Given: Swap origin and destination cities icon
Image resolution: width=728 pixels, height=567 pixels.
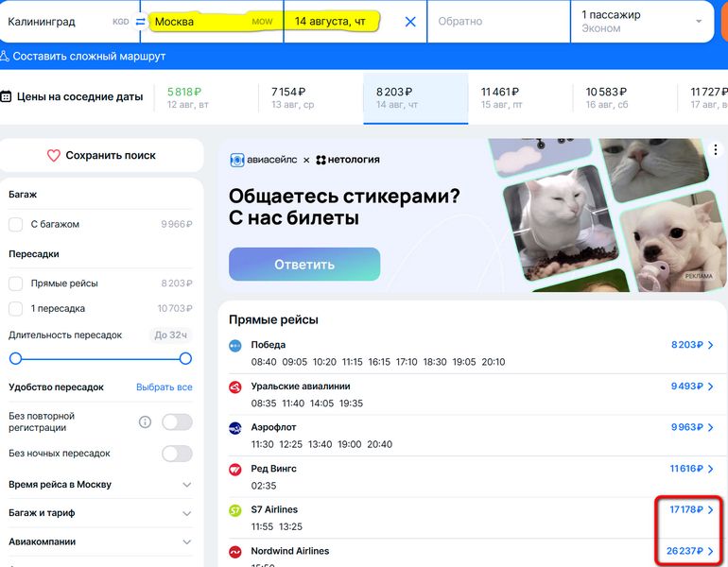Looking at the screenshot, I should pyautogui.click(x=140, y=22).
